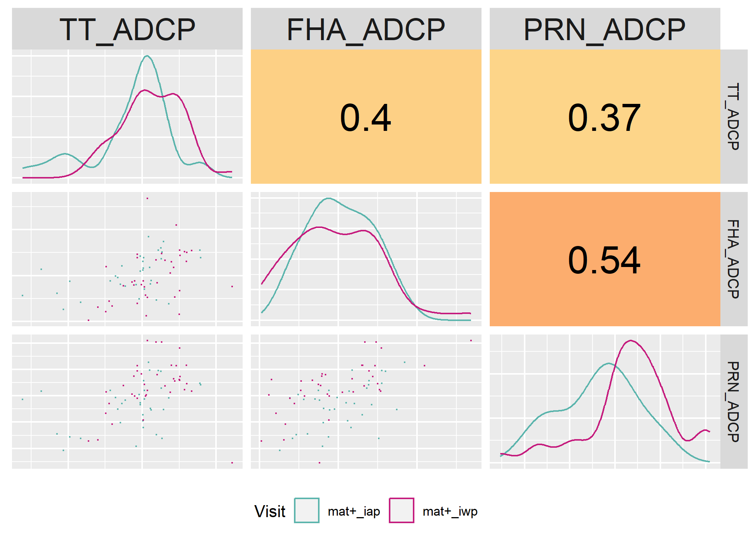Select the 0.4 correlation tile
The image size is (756, 540).
pyautogui.click(x=366, y=117)
